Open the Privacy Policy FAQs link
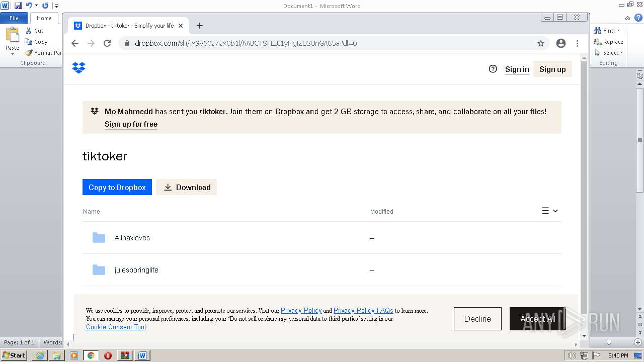Screen dimensions: 644x362 (363, 311)
